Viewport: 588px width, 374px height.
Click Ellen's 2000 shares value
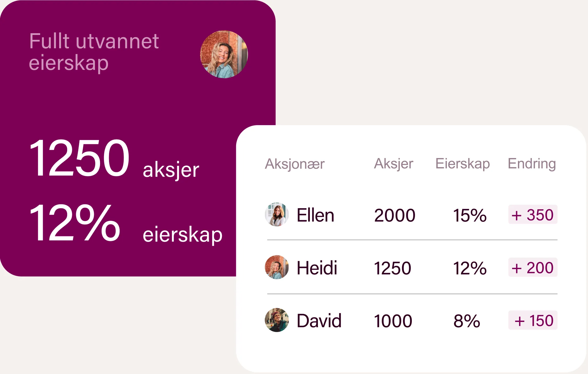tap(395, 215)
